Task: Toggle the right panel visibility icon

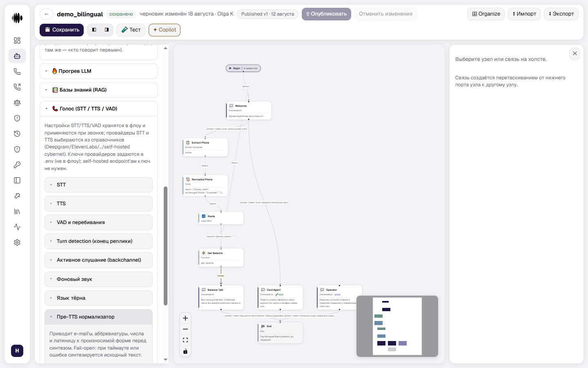Action: [107, 30]
